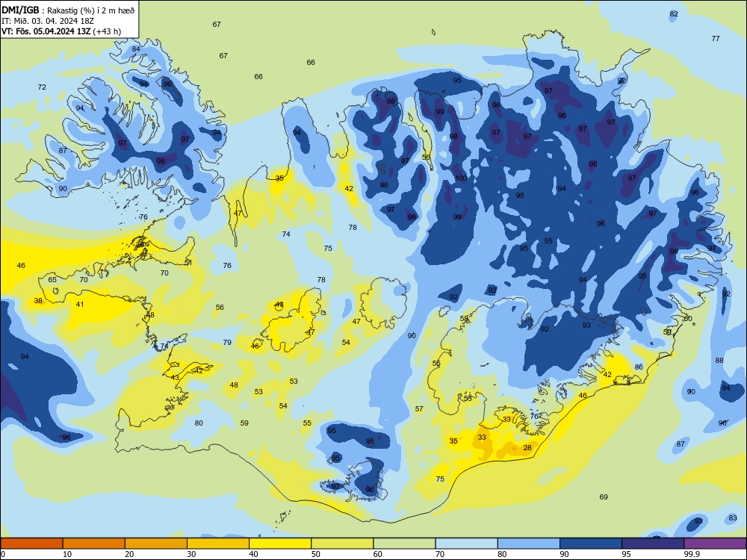This screenshot has height=560, width=747.
Task: Click the 100 humidity value on the map
Action: click(461, 178)
